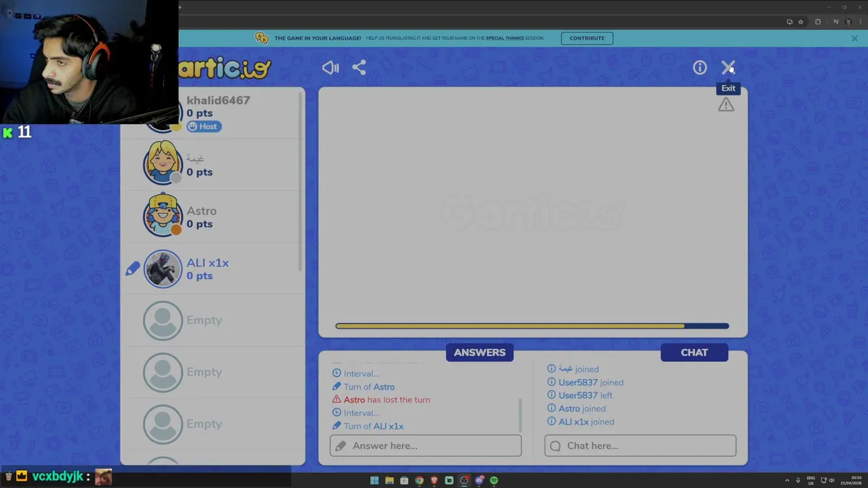
Task: Open the browser media control icon
Action: [x=836, y=22]
